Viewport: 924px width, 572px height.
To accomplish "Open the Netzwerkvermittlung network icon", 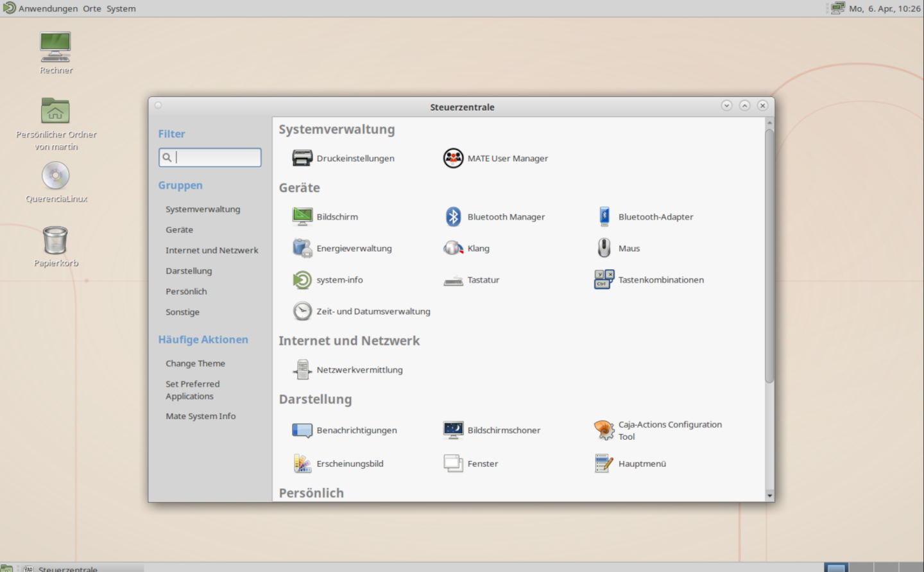I will [x=302, y=370].
